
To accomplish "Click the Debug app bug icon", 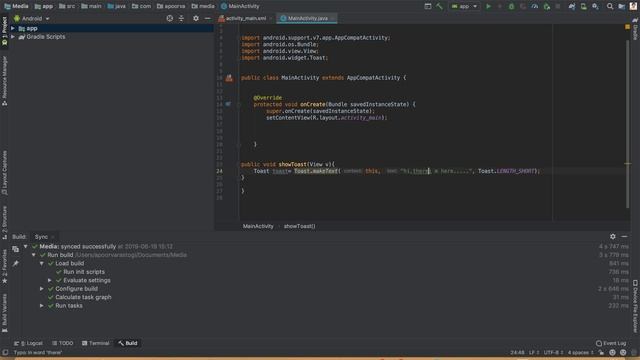I will click(511, 6).
